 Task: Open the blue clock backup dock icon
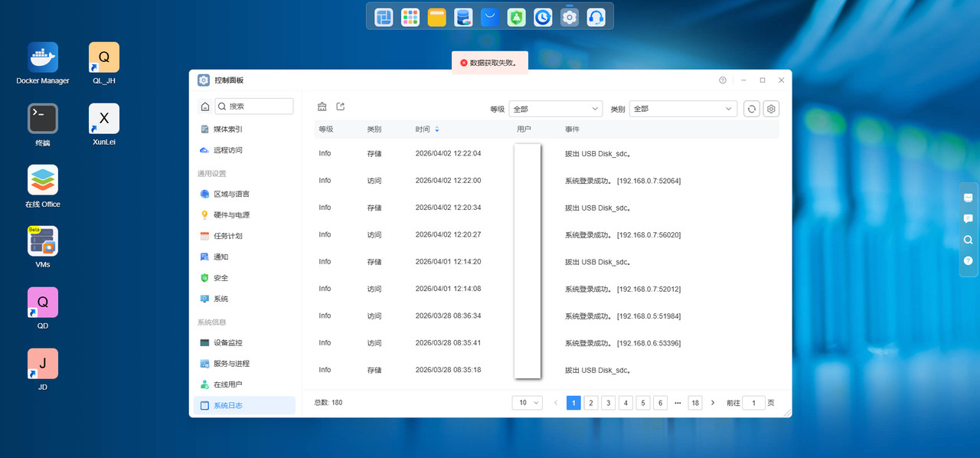543,17
